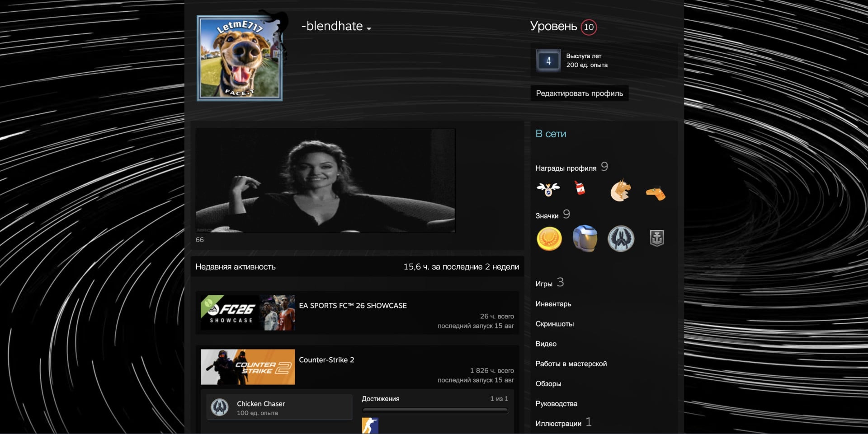Viewport: 868px width, 434px height.
Task: Open the Иллюстрации artwork link
Action: [x=558, y=423]
